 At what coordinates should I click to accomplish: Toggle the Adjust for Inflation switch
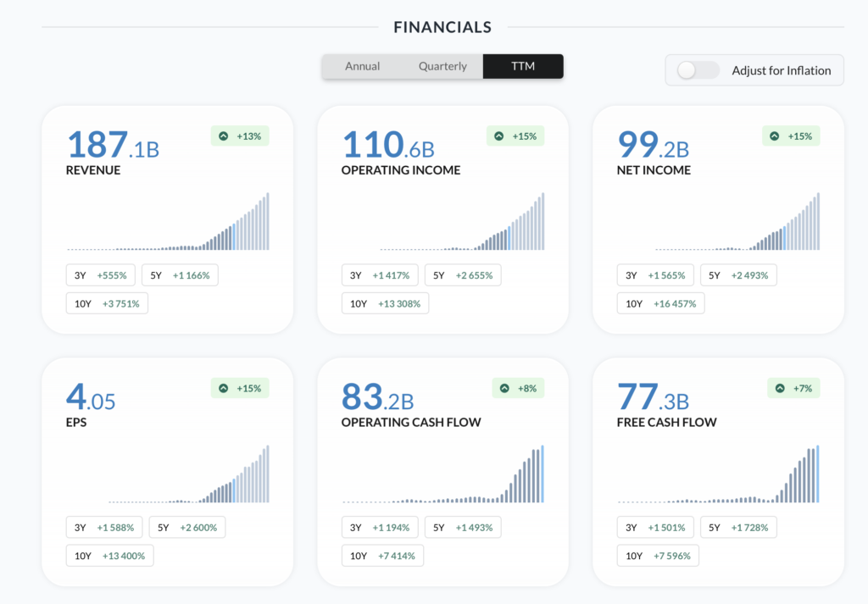tap(698, 70)
